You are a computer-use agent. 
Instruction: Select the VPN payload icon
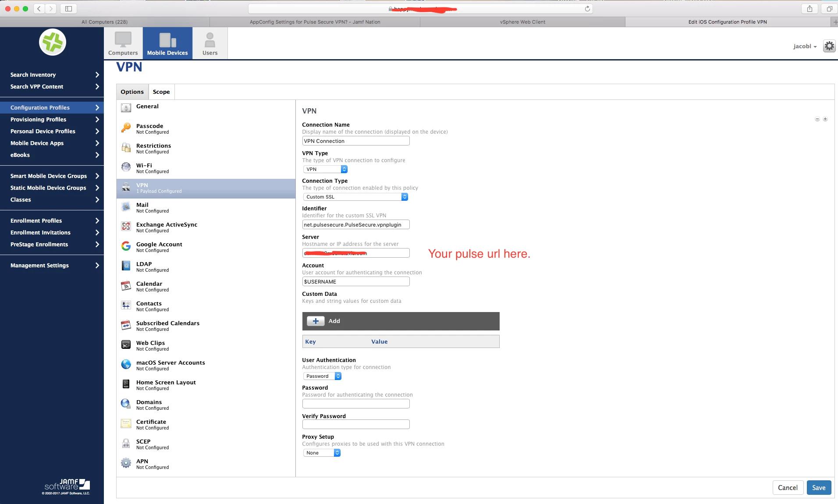[126, 187]
